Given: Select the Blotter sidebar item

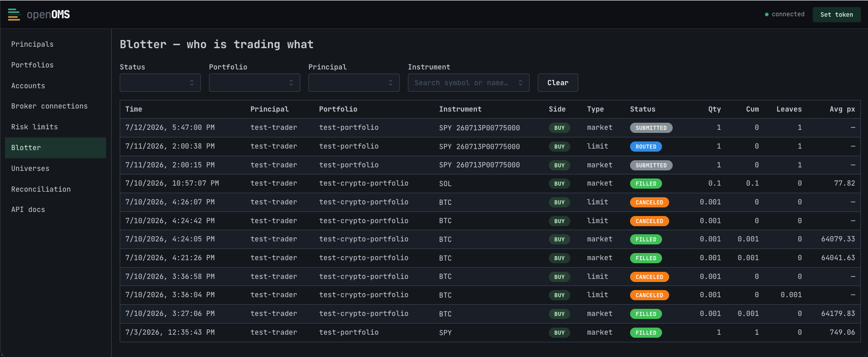Looking at the screenshot, I should [x=56, y=148].
